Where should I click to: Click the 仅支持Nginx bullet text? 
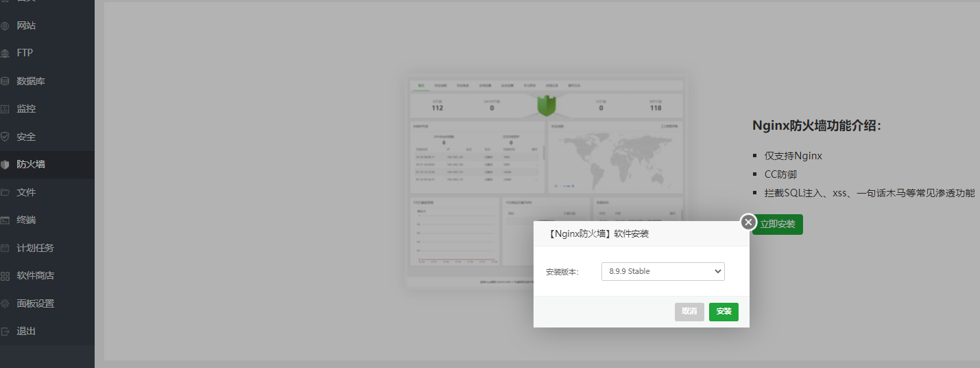pyautogui.click(x=793, y=156)
